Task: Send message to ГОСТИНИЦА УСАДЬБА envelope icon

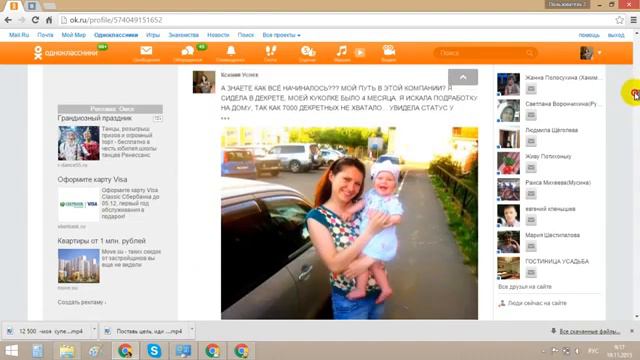Action: pos(531,273)
